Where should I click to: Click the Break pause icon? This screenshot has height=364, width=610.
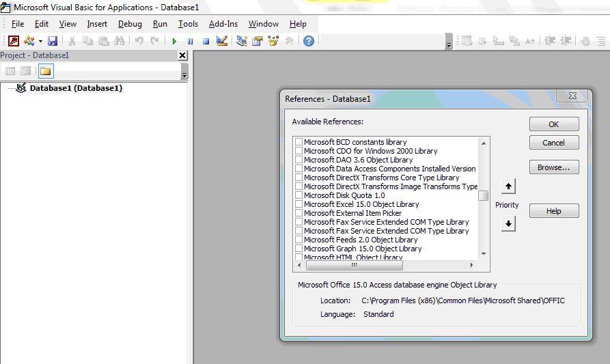pos(190,41)
